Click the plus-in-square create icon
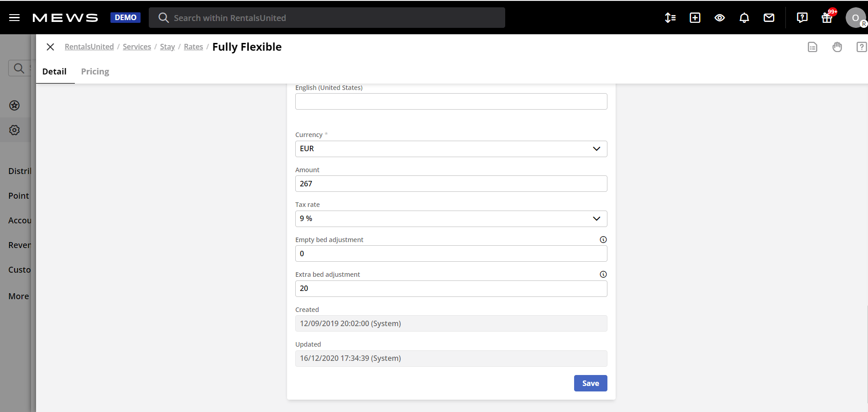 pos(695,18)
